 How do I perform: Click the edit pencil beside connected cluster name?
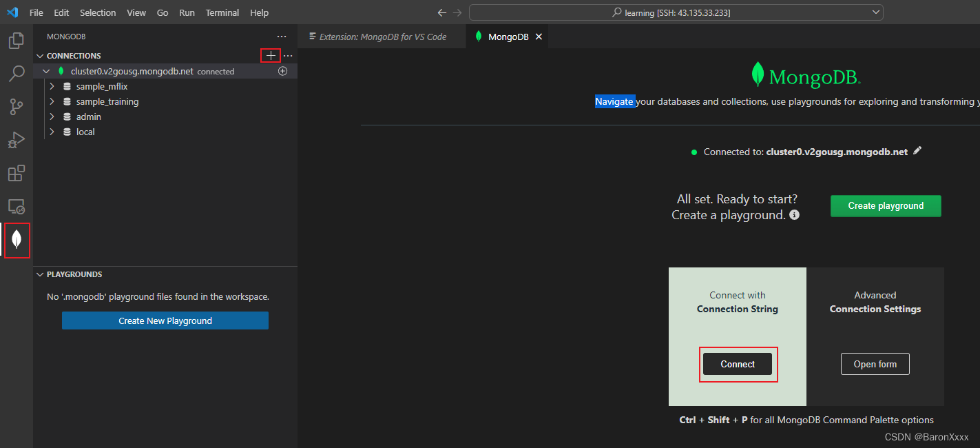click(917, 151)
